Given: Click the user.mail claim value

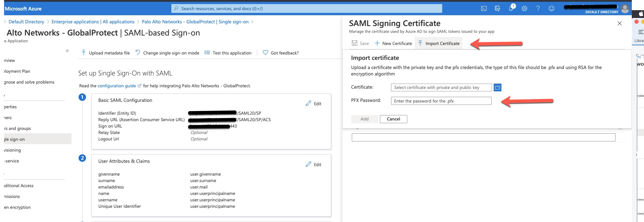Looking at the screenshot, I should point(199,187).
